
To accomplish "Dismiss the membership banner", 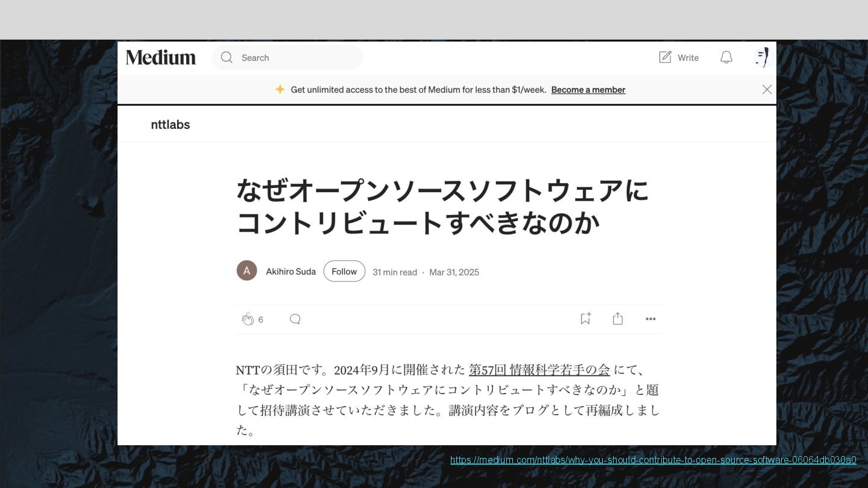I will click(767, 89).
